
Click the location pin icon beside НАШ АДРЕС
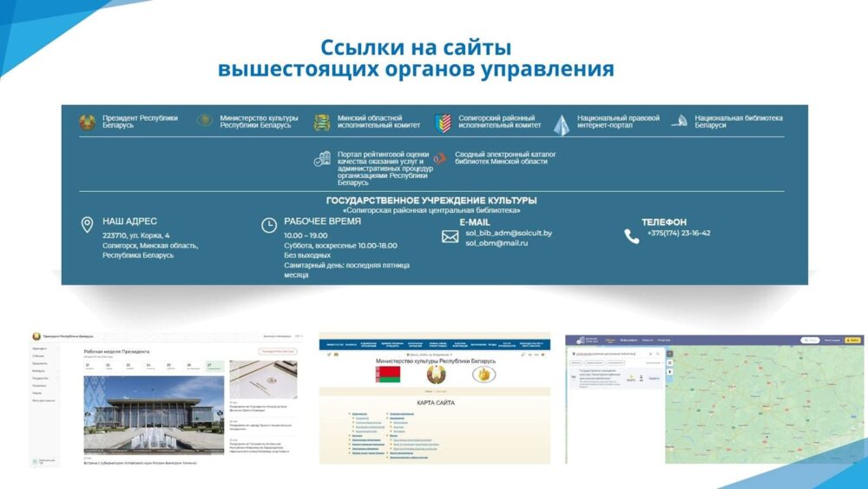pyautogui.click(x=87, y=225)
